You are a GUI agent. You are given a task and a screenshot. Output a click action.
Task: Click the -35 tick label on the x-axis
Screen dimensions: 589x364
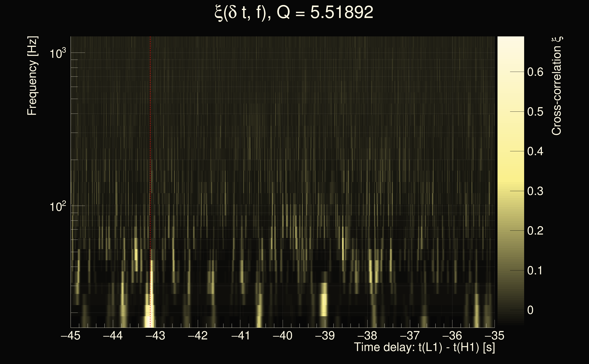[495, 336]
